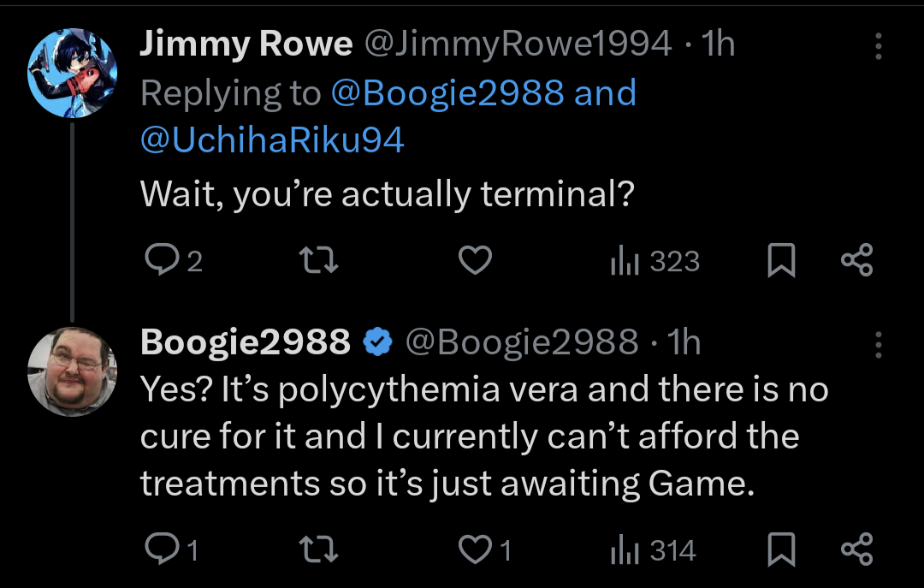Open more options for Jimmy Rowe's tweet
The image size is (924, 588).
click(x=878, y=45)
